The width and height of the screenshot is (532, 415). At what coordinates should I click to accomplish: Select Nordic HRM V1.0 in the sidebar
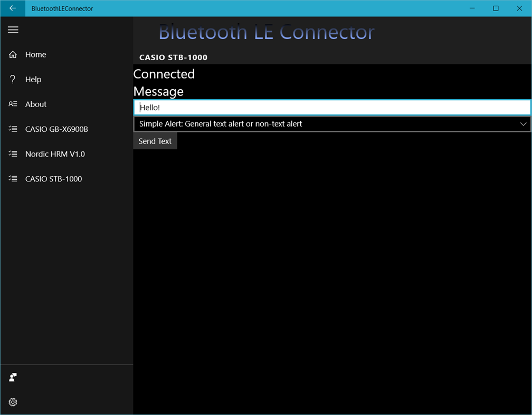[x=54, y=153]
